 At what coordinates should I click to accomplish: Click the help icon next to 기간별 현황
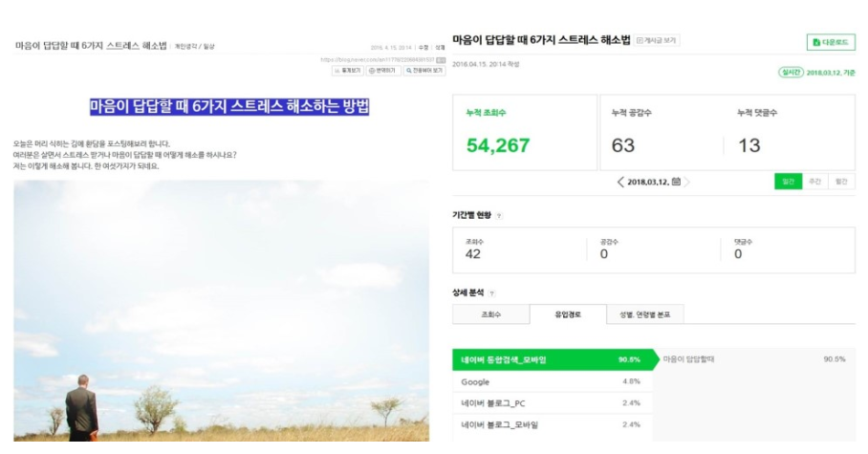tap(499, 216)
